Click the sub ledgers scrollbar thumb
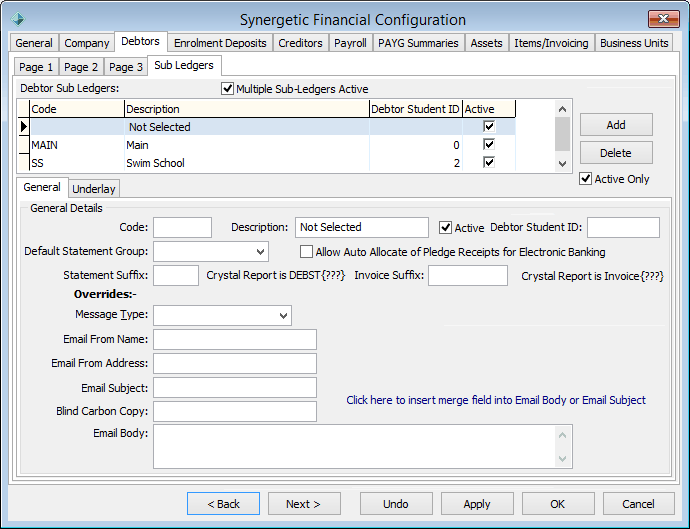This screenshot has width=690, height=529. click(562, 134)
